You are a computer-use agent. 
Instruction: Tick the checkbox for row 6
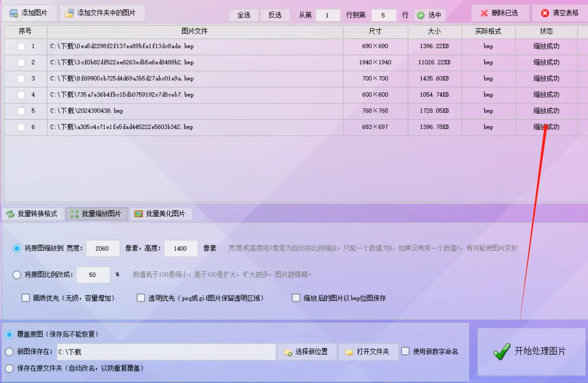tap(21, 127)
